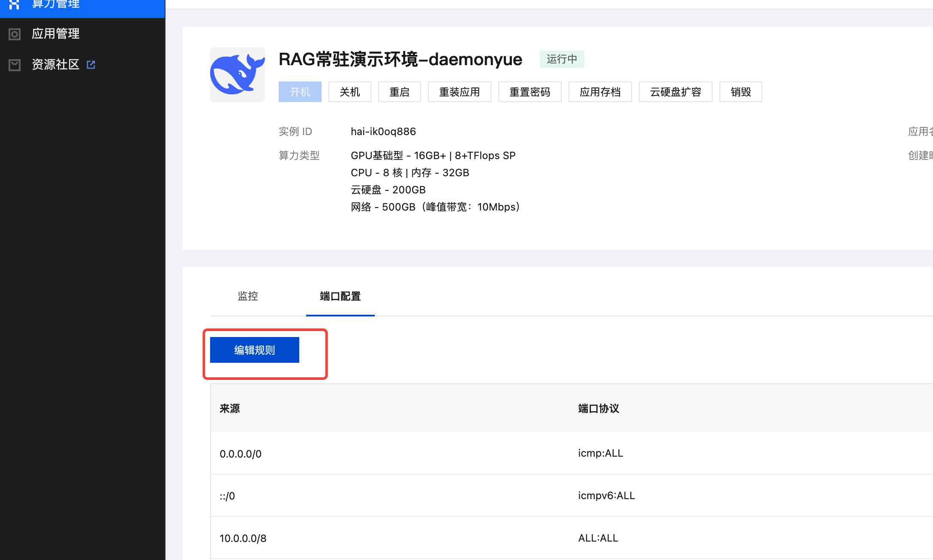The width and height of the screenshot is (933, 560).
Task: Select 算力管理 in the sidebar
Action: coord(56,4)
